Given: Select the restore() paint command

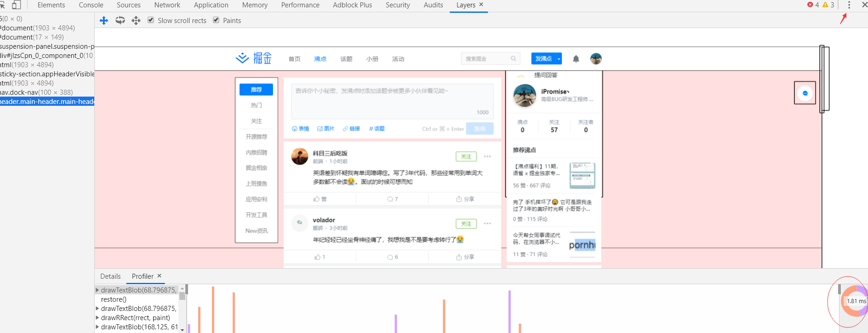Looking at the screenshot, I should [114, 299].
